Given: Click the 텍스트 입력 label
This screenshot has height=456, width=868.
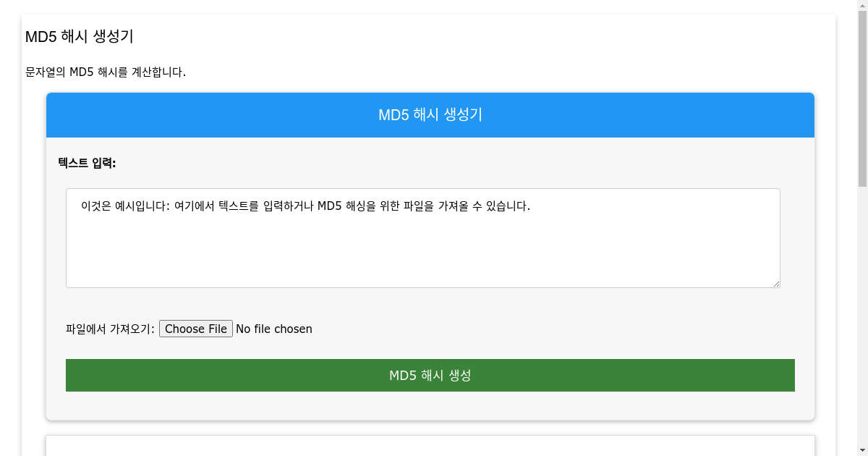Looking at the screenshot, I should click(88, 163).
